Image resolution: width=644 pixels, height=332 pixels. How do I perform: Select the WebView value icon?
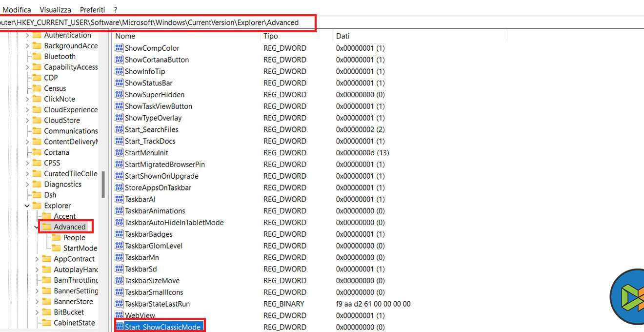(119, 315)
